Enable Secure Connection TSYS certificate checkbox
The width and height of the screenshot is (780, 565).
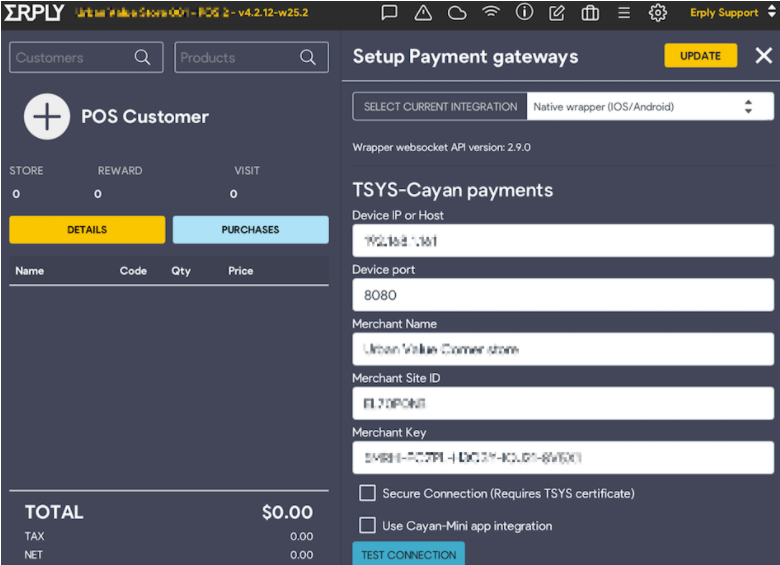point(367,493)
